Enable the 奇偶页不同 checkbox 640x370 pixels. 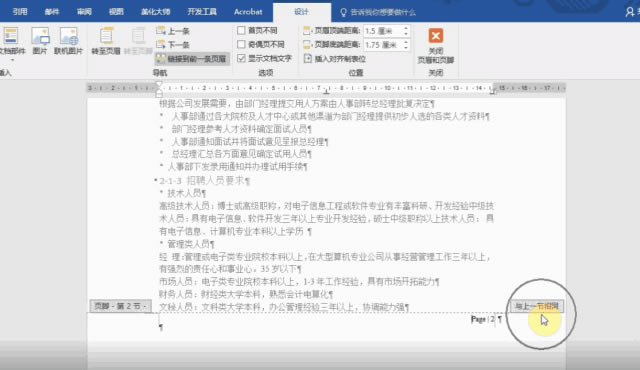[241, 44]
